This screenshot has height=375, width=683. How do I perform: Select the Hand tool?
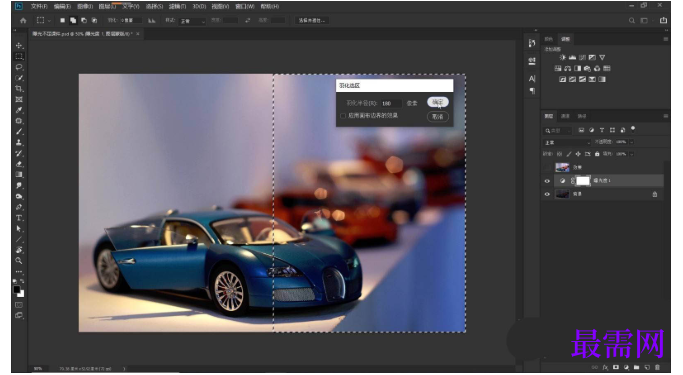tap(19, 250)
